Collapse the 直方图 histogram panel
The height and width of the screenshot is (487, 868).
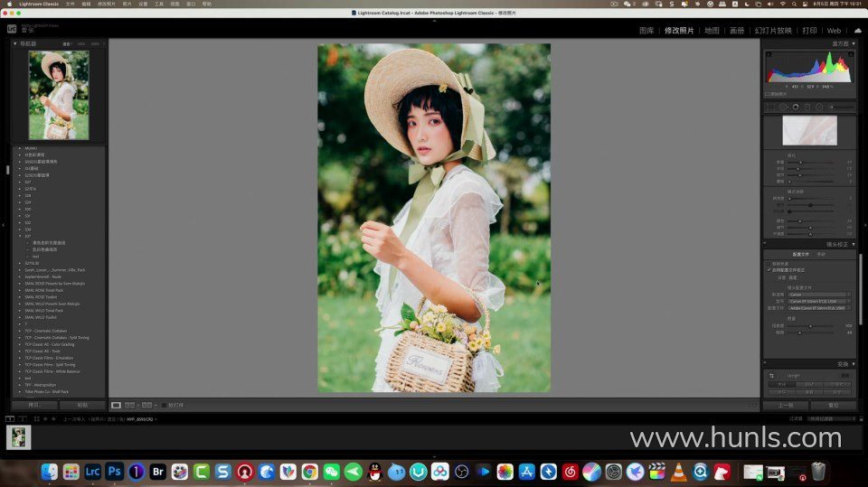click(x=853, y=43)
